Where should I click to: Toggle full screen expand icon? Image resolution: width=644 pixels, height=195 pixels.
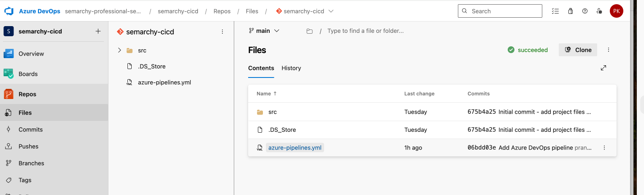pyautogui.click(x=603, y=68)
